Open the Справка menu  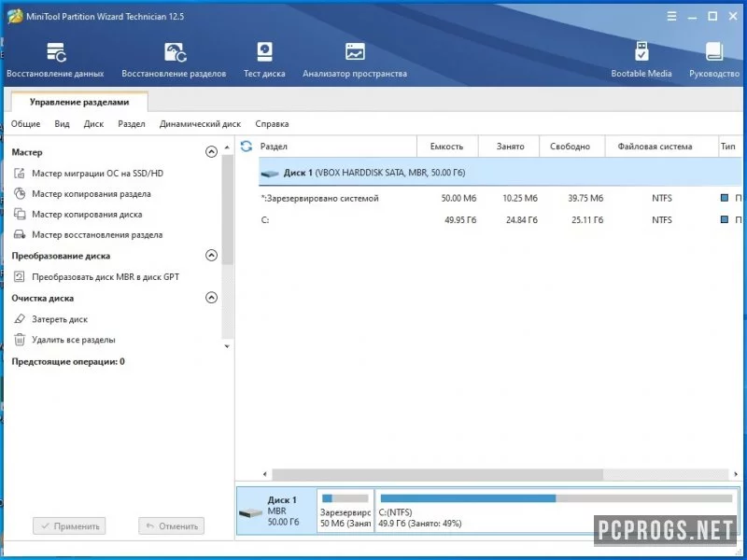272,124
